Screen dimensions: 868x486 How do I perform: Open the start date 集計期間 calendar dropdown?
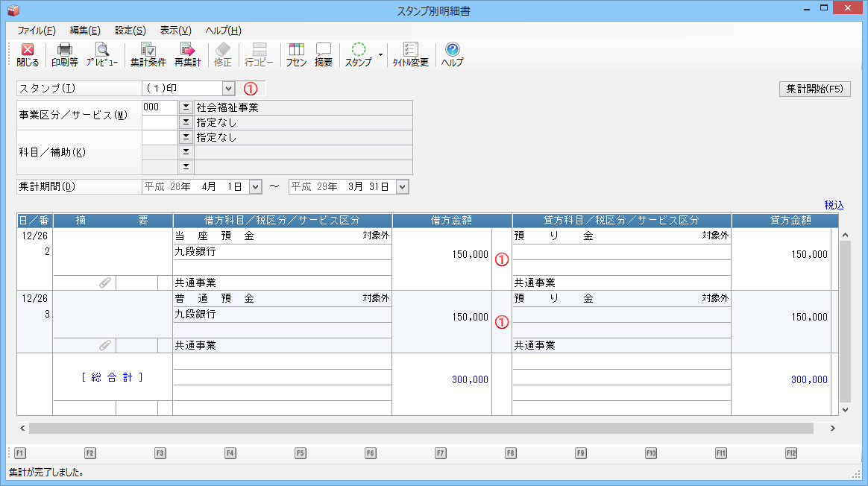[x=255, y=187]
